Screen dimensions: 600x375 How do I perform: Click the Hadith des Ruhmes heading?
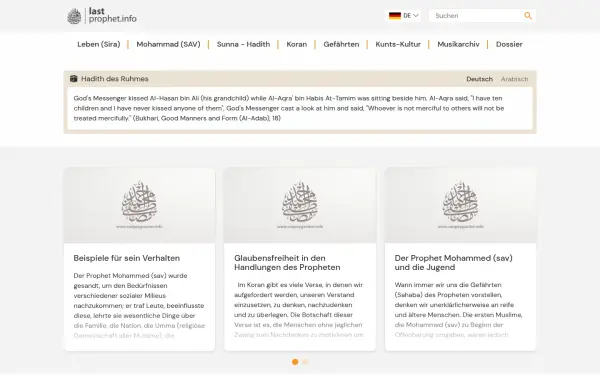pyautogui.click(x=115, y=79)
